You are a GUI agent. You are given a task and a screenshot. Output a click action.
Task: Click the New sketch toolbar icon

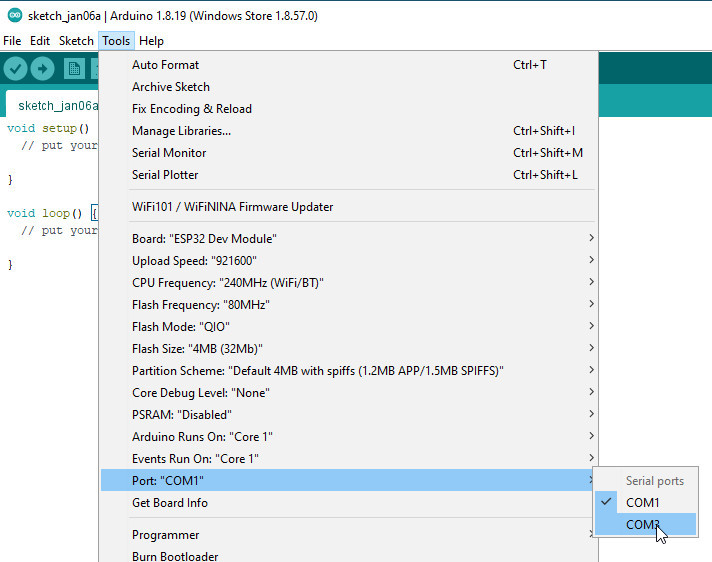74,69
